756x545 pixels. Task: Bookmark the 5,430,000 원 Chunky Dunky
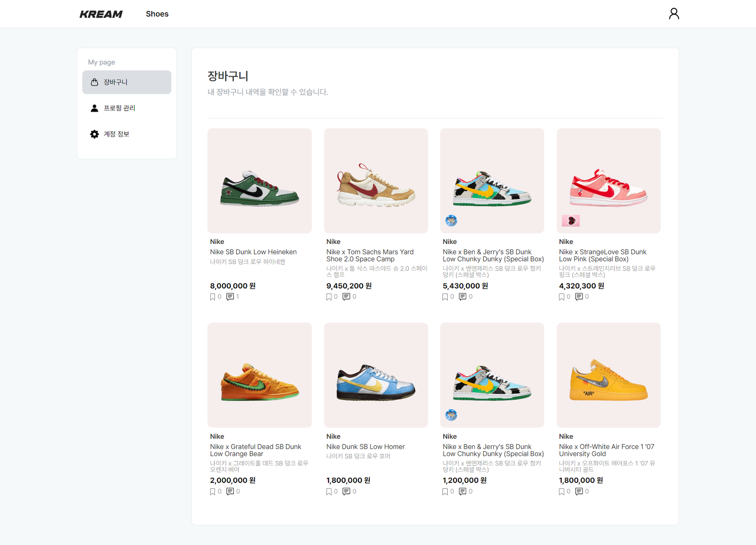445,297
